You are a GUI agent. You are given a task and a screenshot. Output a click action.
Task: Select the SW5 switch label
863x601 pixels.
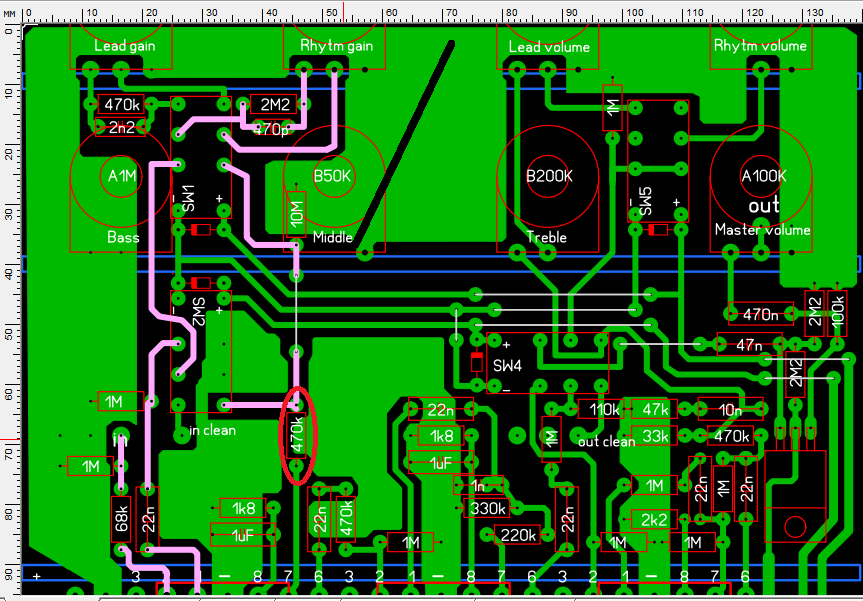(x=644, y=201)
